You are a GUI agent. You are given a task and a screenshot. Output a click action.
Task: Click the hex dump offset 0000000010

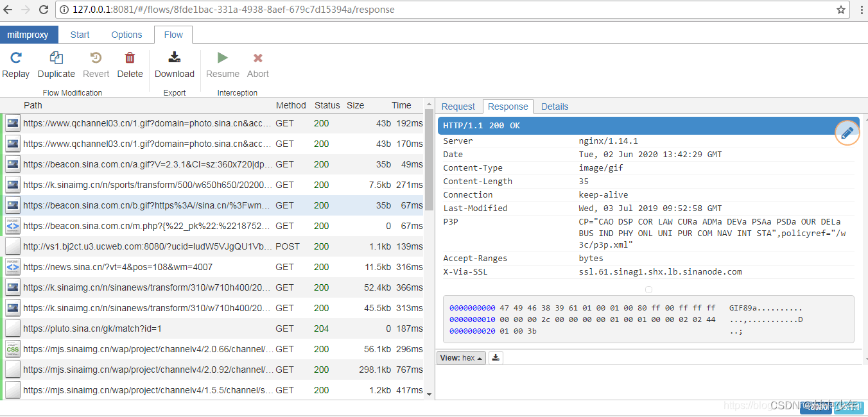coord(473,319)
